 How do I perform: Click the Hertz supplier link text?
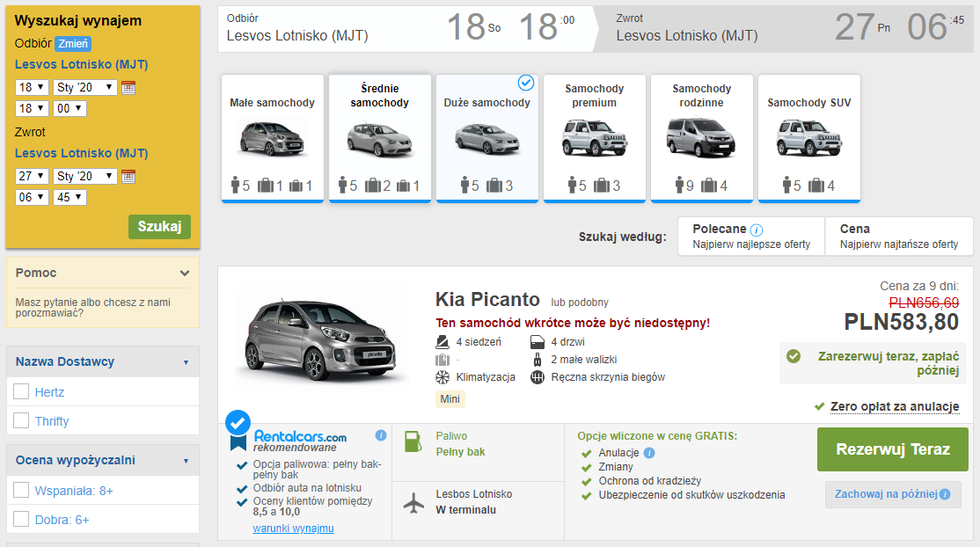pos(49,392)
